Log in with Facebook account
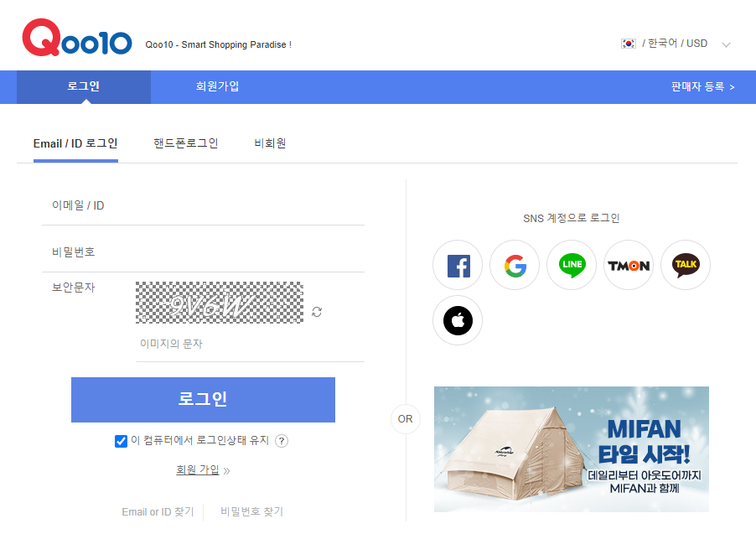Image resolution: width=756 pixels, height=534 pixels. point(457,265)
